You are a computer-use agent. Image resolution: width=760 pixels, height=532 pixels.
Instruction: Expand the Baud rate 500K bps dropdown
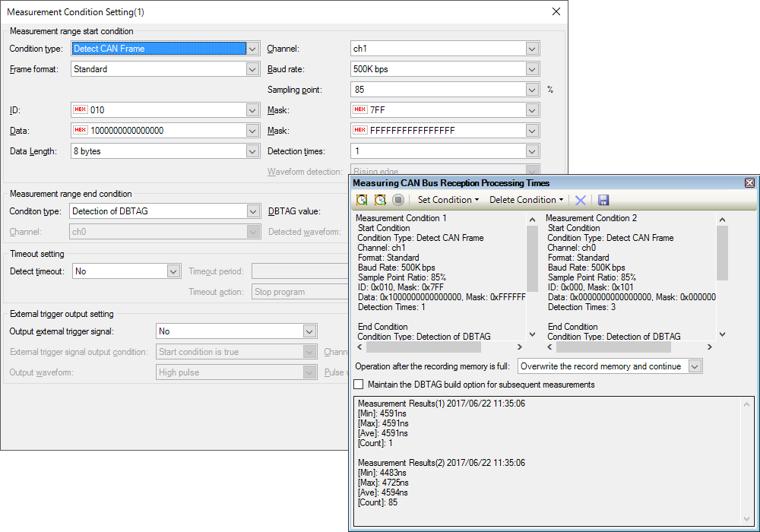tap(532, 69)
